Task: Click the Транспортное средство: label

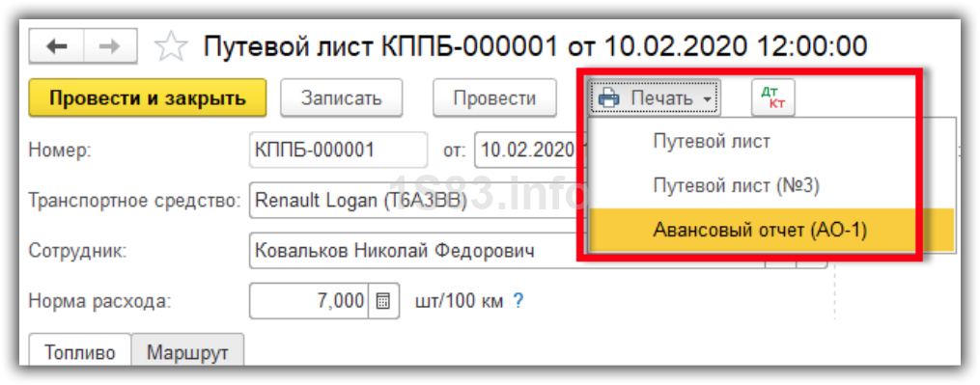Action: 134,202
